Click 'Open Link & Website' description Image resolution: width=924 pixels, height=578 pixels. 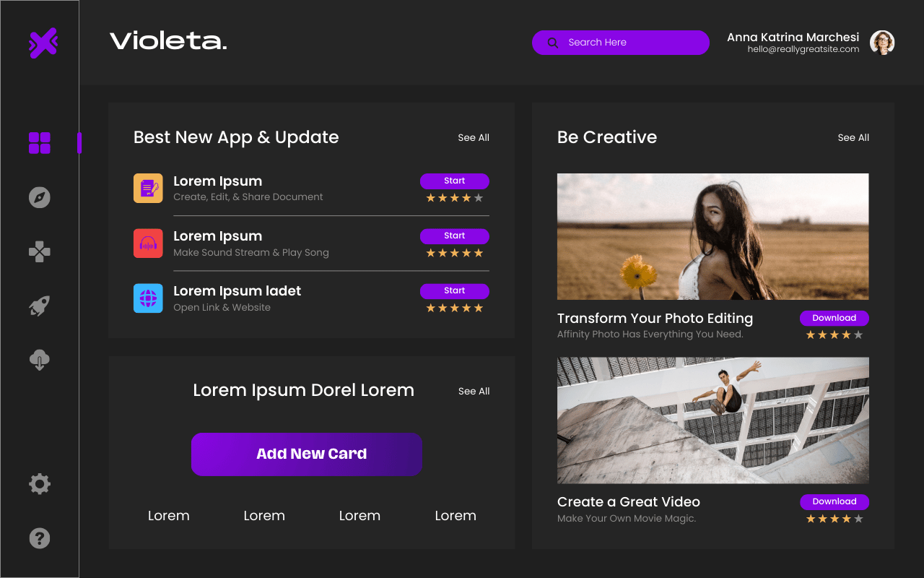tap(222, 308)
